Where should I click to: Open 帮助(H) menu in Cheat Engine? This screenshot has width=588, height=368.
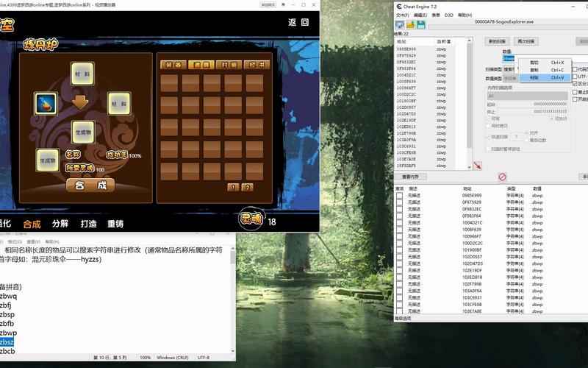pyautogui.click(x=465, y=15)
